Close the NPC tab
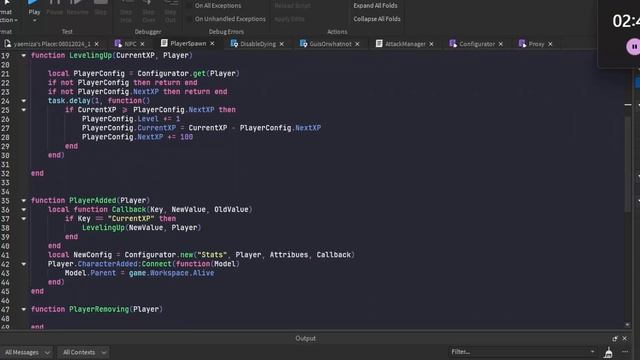 [x=142, y=44]
